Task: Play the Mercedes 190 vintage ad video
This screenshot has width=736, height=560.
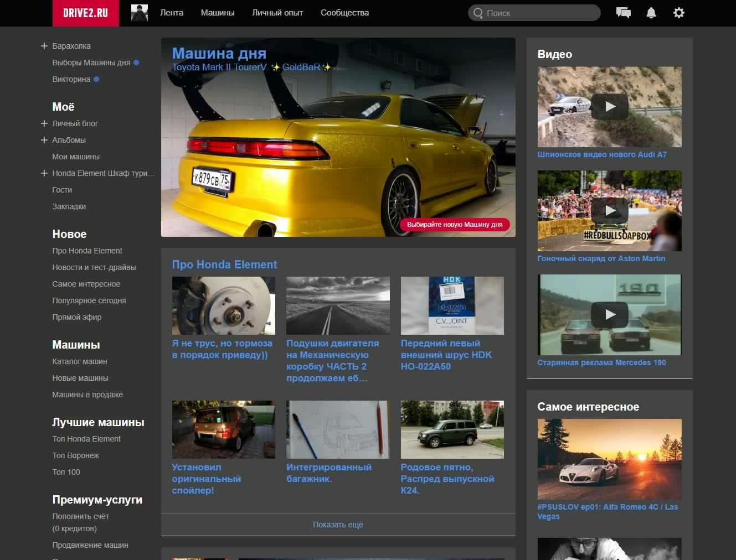Action: click(609, 315)
